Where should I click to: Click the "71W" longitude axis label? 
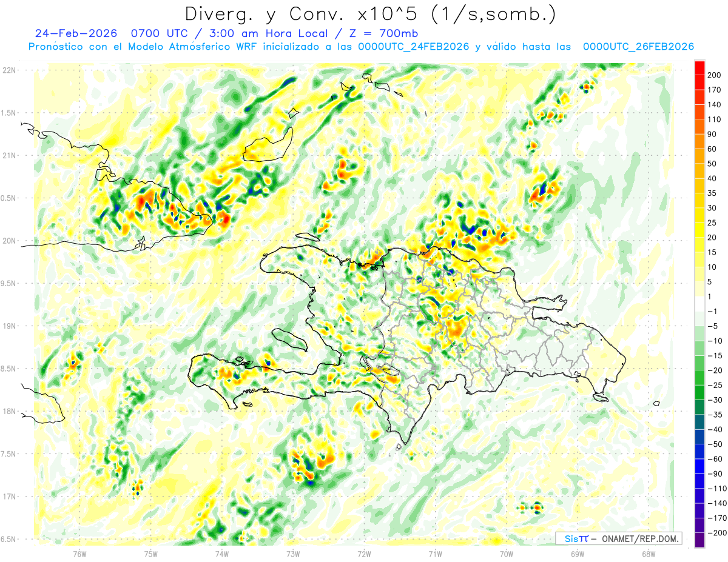pos(435,554)
